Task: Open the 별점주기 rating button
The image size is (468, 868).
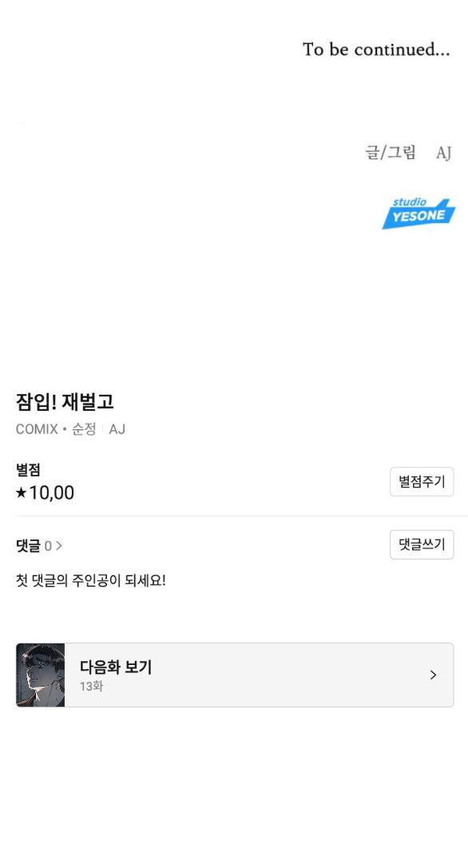Action: 422,482
